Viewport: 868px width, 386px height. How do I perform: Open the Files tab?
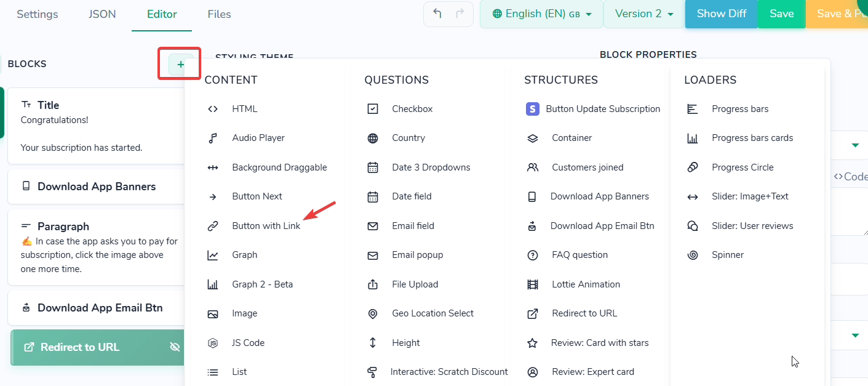(x=220, y=14)
